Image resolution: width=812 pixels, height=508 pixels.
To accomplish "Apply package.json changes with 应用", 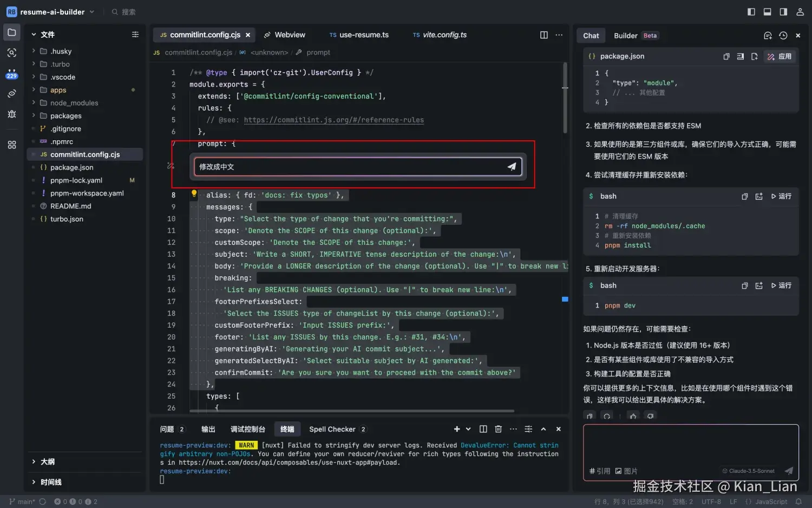I will coord(780,56).
